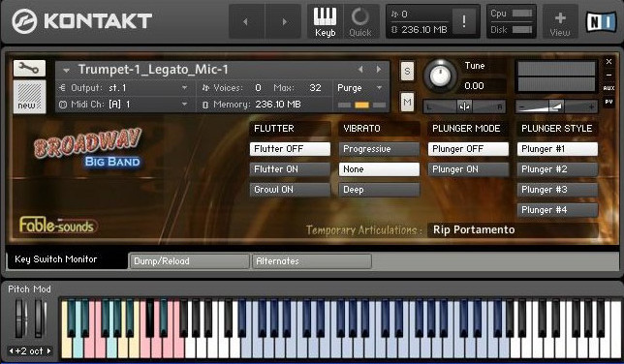The image size is (624, 364).
Task: Click the Native Instruments NI logo
Action: point(601,21)
